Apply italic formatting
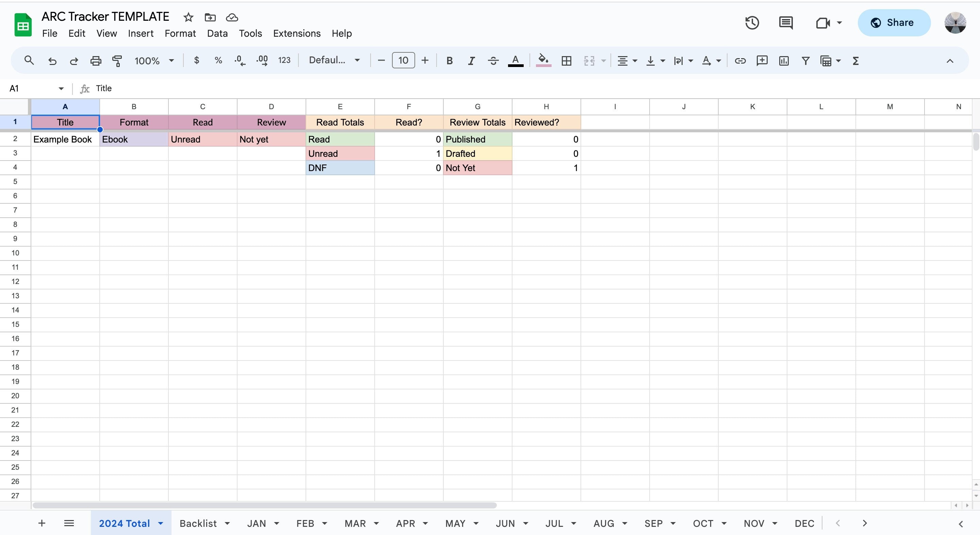 [471, 61]
